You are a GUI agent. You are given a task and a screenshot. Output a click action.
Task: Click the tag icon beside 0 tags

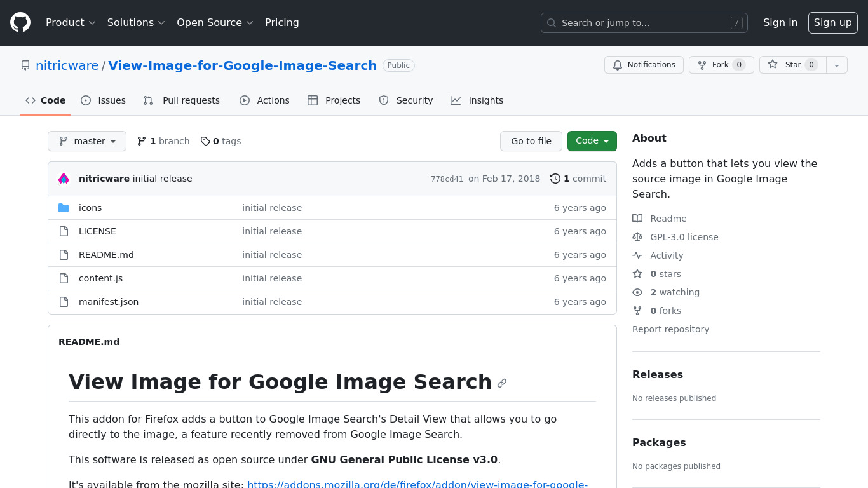tap(205, 141)
